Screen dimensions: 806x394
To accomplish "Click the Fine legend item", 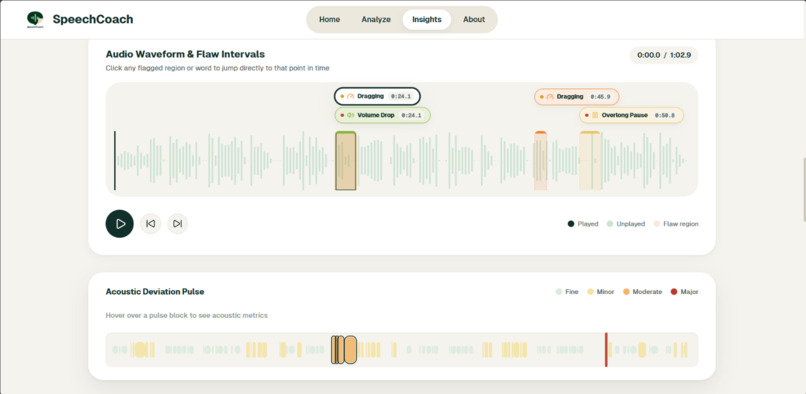I will (x=567, y=292).
